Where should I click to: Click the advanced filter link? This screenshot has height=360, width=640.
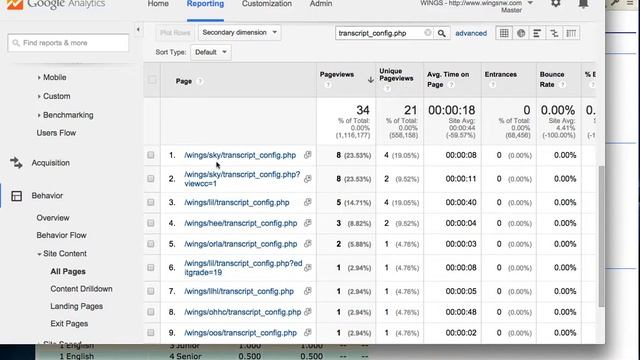point(471,33)
